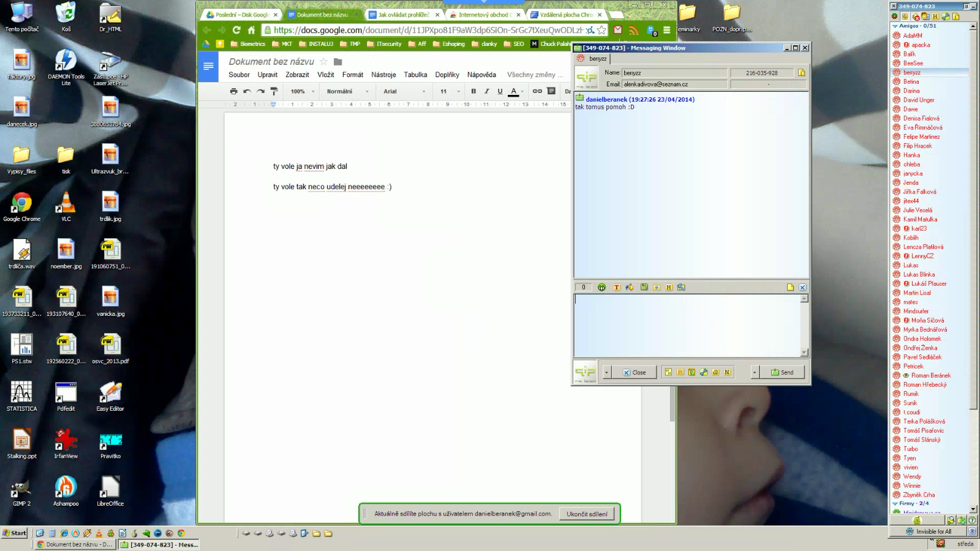This screenshot has height=551, width=980.
Task: Insert a link using the chain icon
Action: 537,91
